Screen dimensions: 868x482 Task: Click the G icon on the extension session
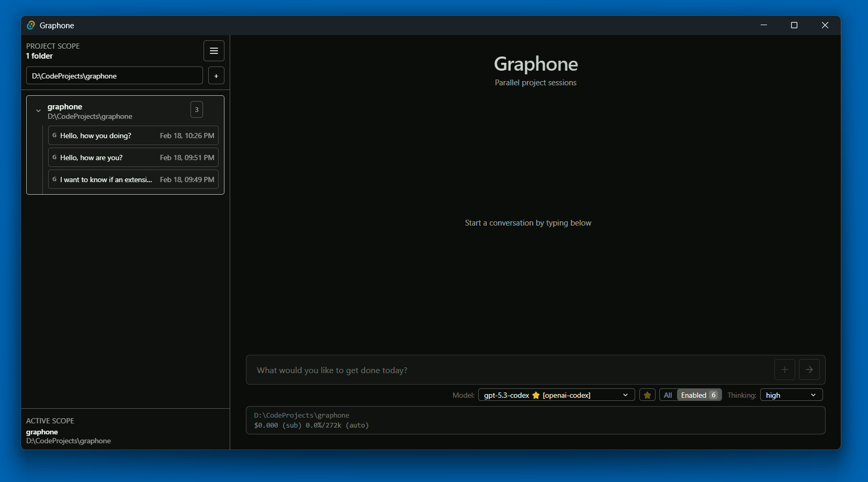55,179
